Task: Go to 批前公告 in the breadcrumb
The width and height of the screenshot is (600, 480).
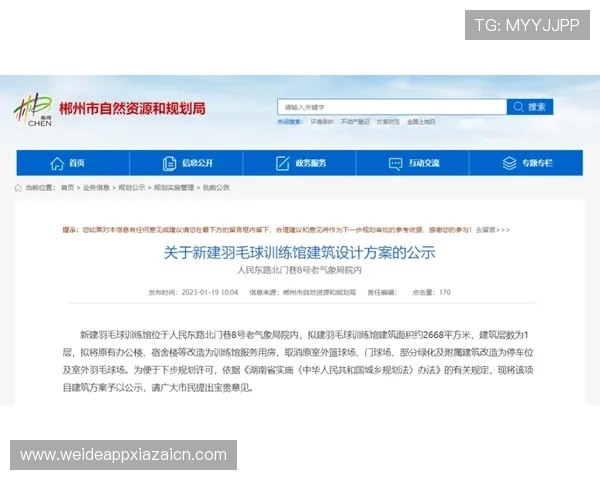Action: point(216,188)
